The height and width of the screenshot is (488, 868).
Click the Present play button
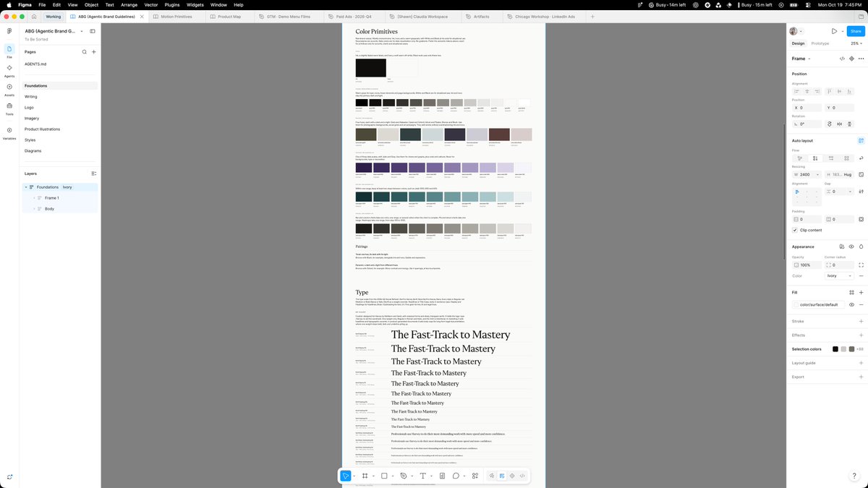pyautogui.click(x=834, y=31)
